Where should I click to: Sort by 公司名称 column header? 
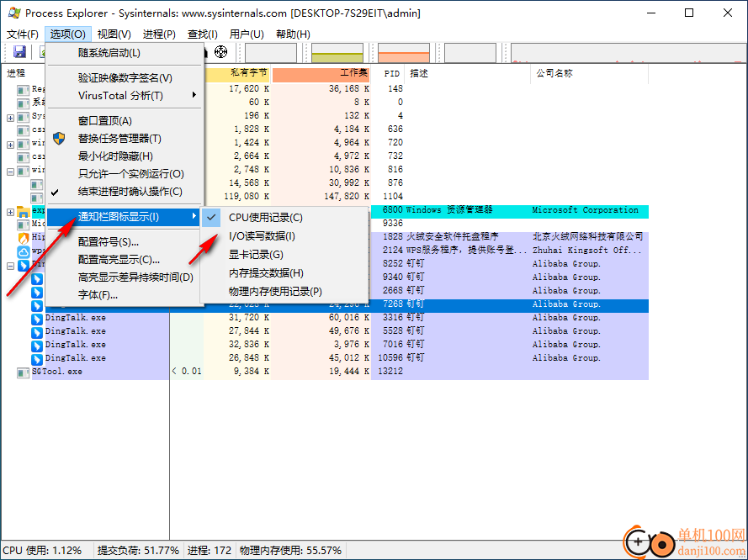tap(589, 73)
